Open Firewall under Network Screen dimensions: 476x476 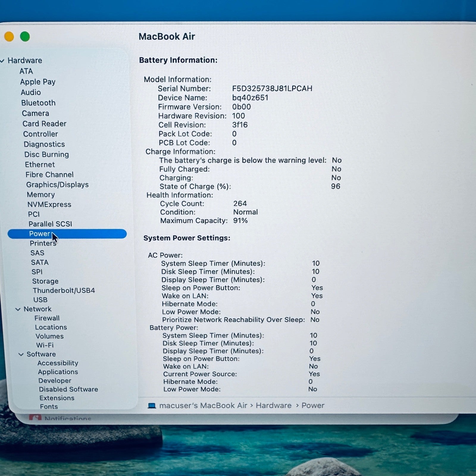click(x=47, y=318)
